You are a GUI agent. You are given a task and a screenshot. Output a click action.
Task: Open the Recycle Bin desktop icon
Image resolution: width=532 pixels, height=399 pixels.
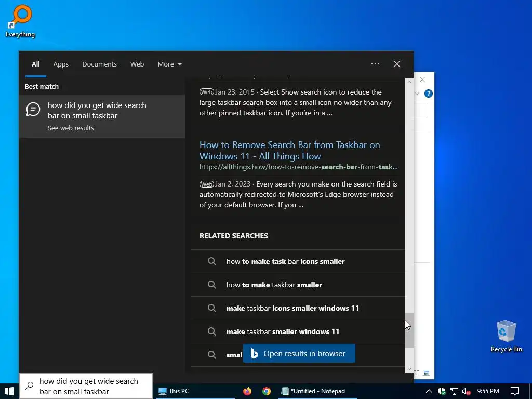(x=506, y=336)
